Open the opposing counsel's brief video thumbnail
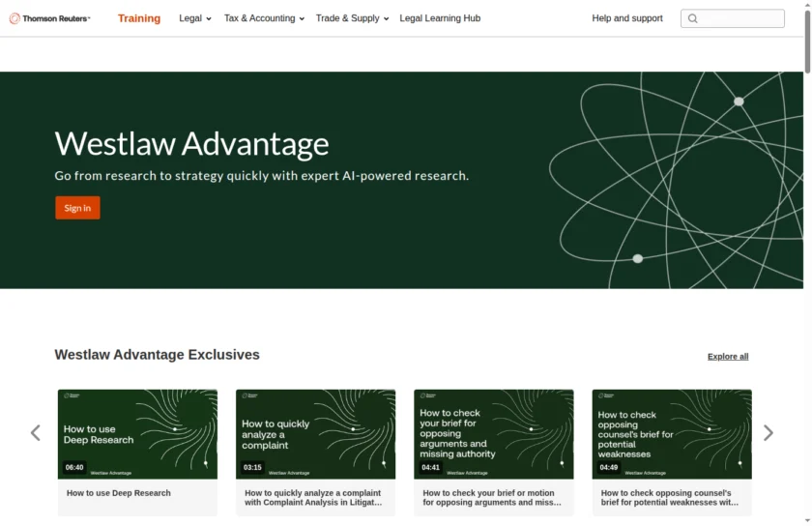This screenshot has width=812, height=526. coord(672,434)
